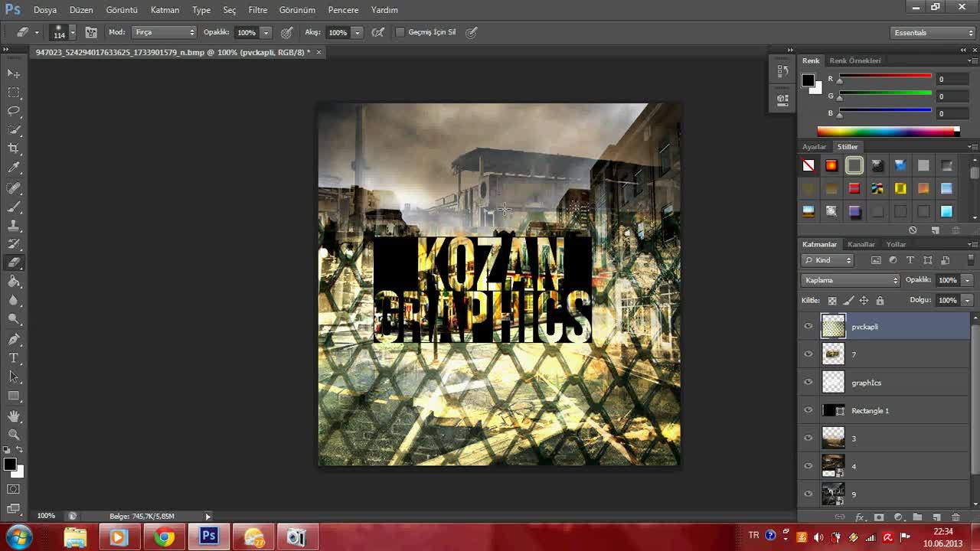Open the Filtre menu

[x=258, y=10]
